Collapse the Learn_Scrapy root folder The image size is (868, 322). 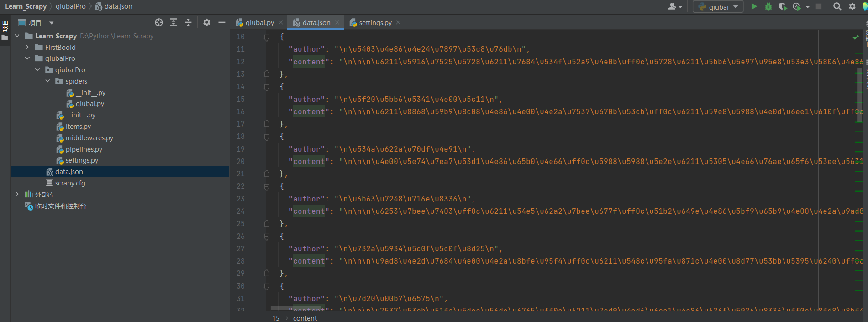17,36
